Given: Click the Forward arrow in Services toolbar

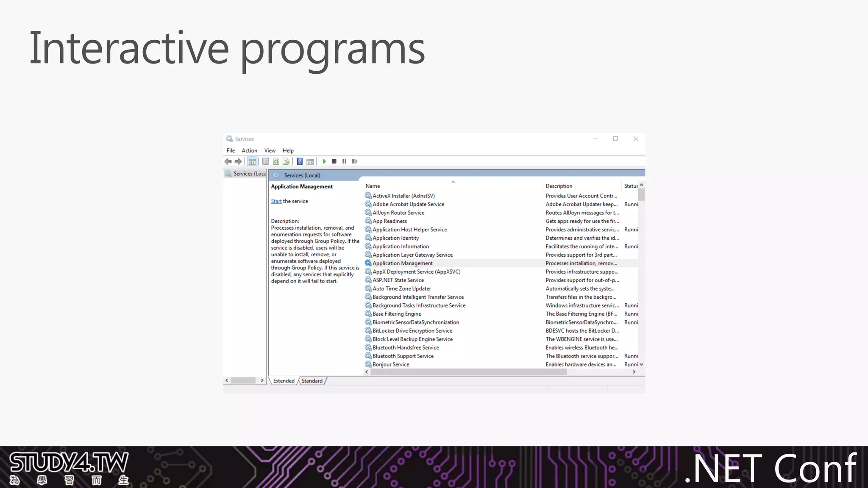Looking at the screenshot, I should coord(238,161).
